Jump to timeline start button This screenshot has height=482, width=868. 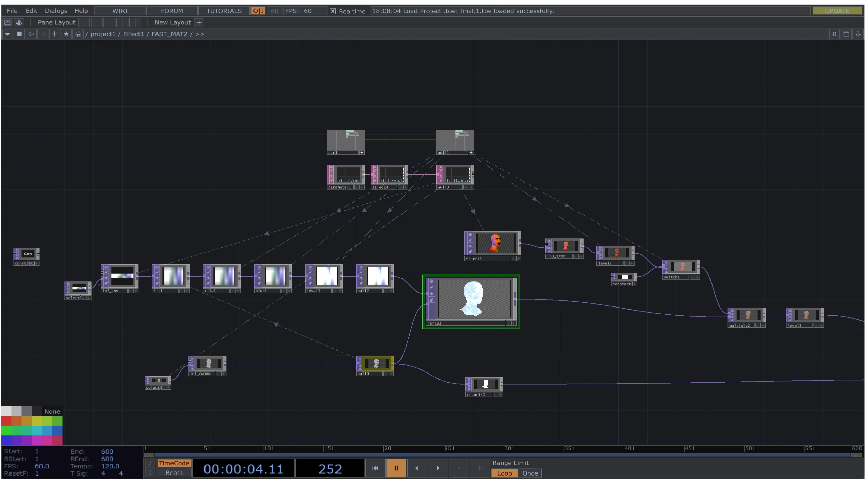[x=375, y=468]
